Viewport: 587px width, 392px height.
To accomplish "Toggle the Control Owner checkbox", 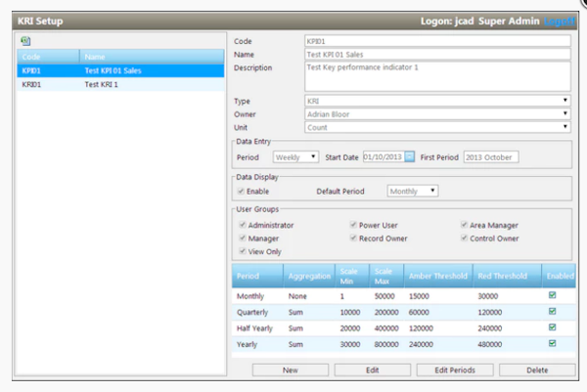I will [x=464, y=238].
